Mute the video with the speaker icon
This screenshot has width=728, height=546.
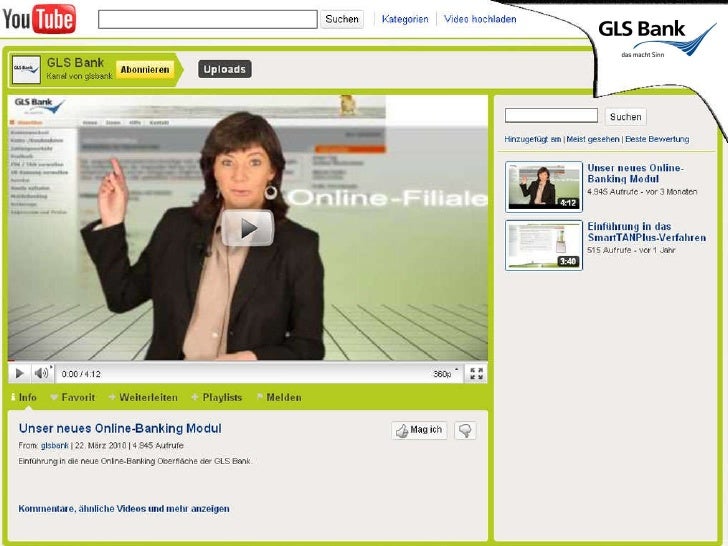(41, 373)
